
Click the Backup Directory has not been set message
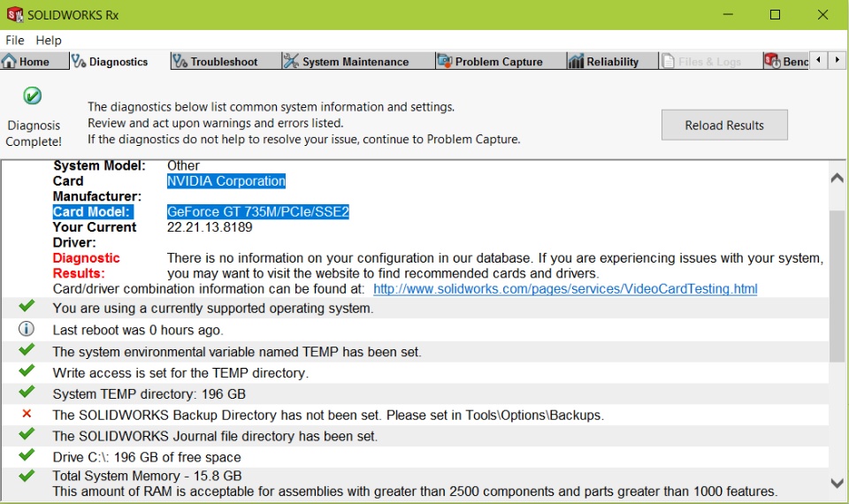tap(328, 416)
